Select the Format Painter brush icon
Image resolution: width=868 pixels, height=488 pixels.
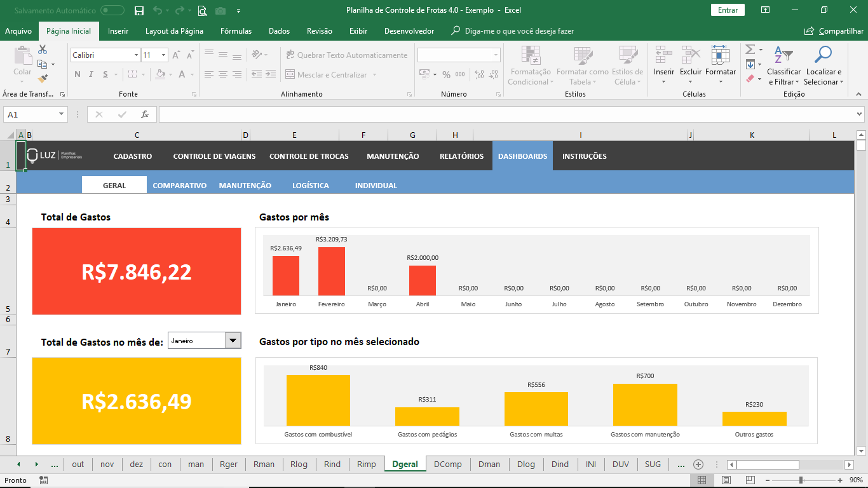tap(43, 79)
